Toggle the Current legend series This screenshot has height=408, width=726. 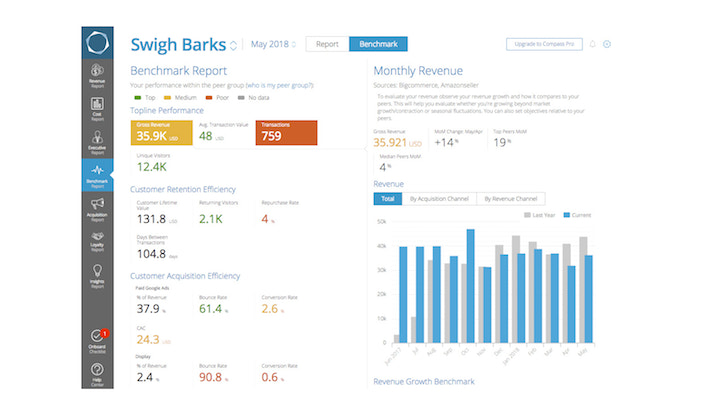[577, 215]
